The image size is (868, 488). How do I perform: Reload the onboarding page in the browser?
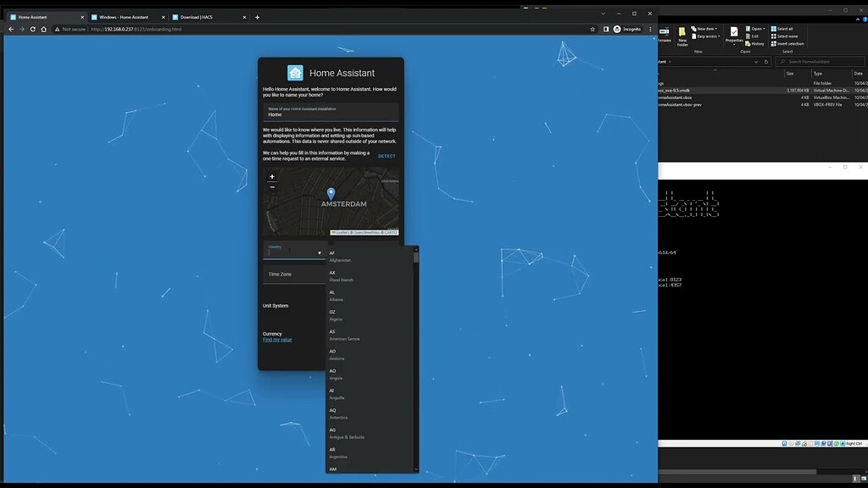point(31,28)
